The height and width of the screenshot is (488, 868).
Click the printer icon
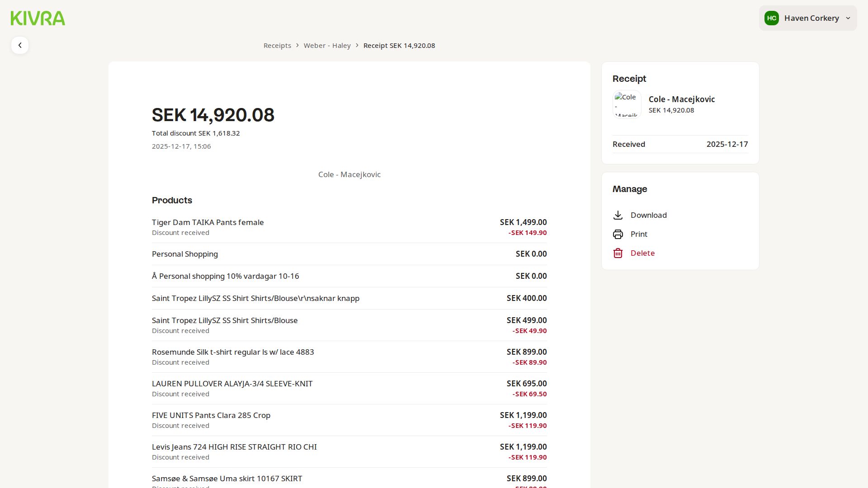(x=618, y=234)
